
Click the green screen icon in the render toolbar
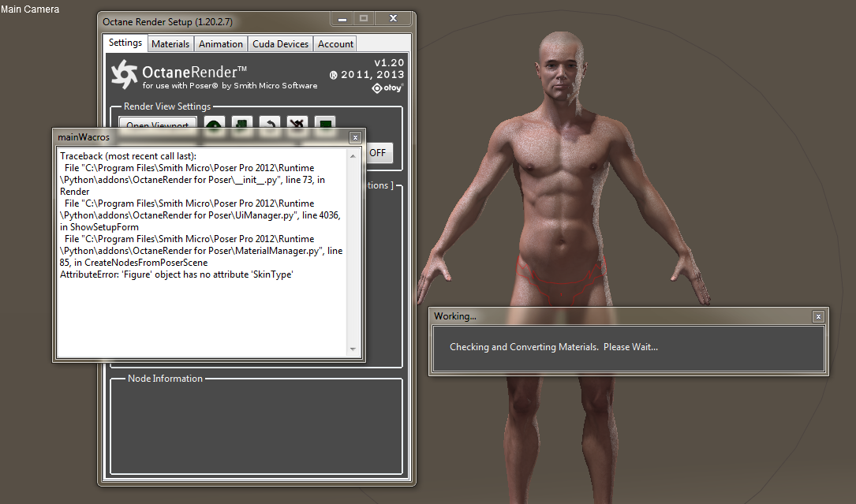pos(325,123)
